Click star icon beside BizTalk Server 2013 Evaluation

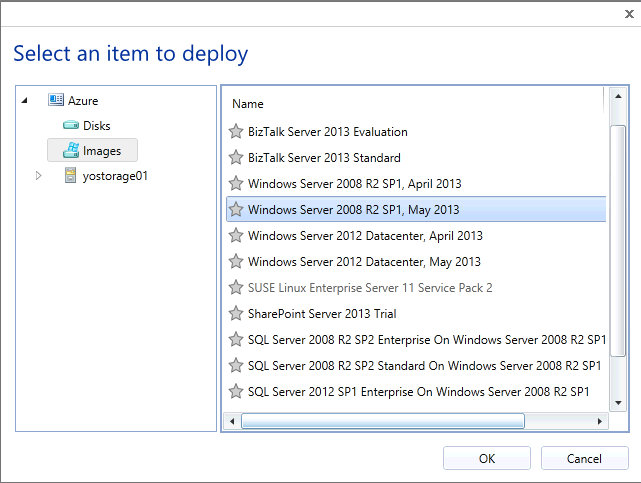point(236,132)
